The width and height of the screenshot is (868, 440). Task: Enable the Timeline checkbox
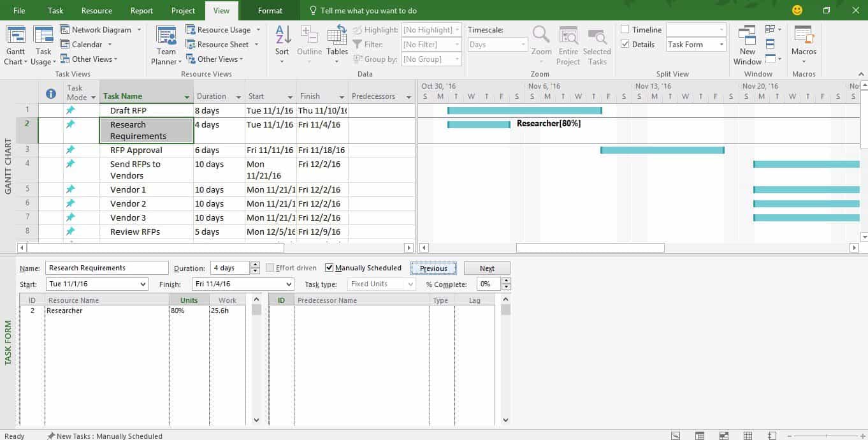pos(625,30)
